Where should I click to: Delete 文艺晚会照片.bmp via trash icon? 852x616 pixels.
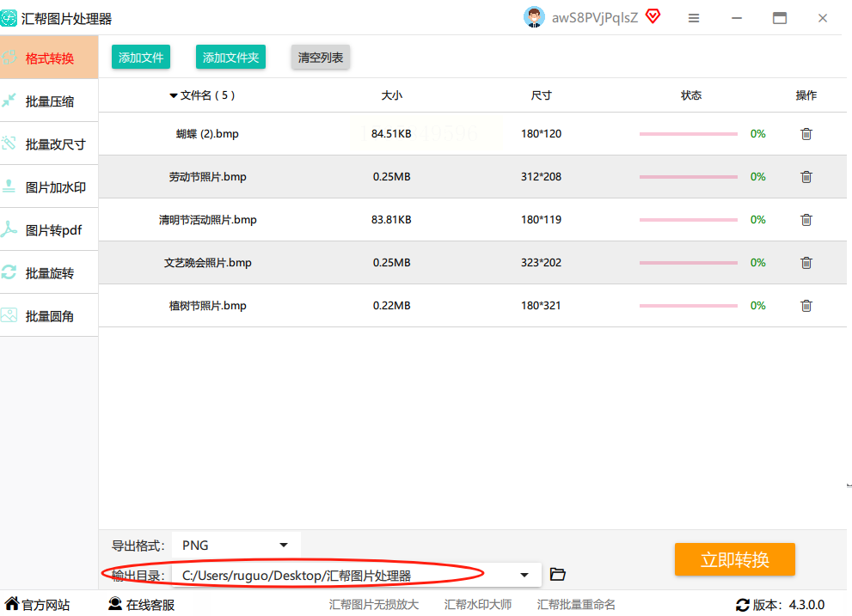(806, 262)
